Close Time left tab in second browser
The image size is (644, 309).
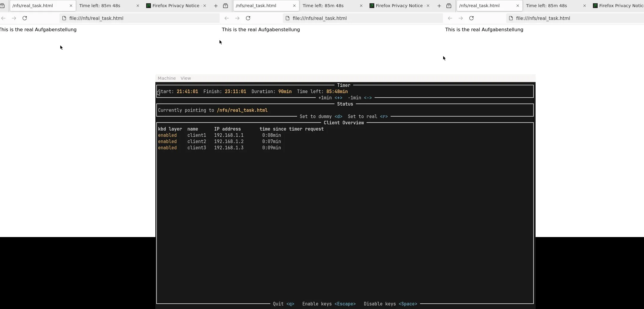click(361, 6)
